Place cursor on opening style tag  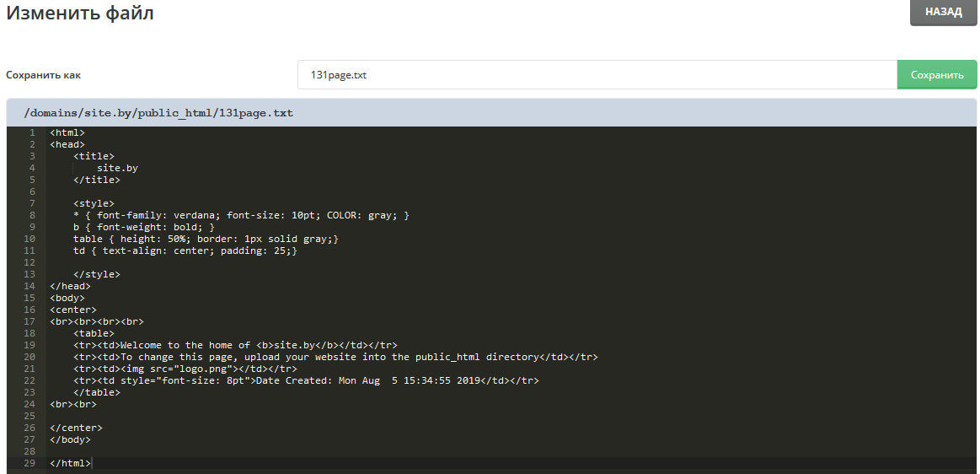point(94,203)
